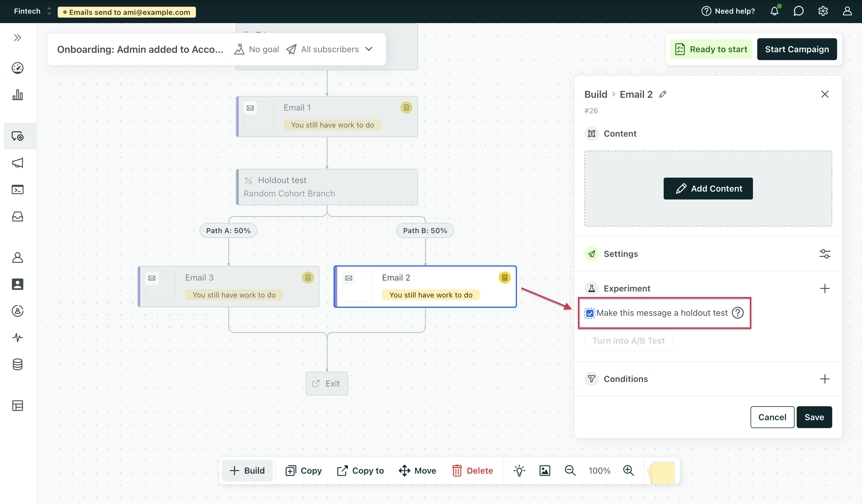Open the filled contact card sidebar icon
The height and width of the screenshot is (504, 862).
point(17,284)
